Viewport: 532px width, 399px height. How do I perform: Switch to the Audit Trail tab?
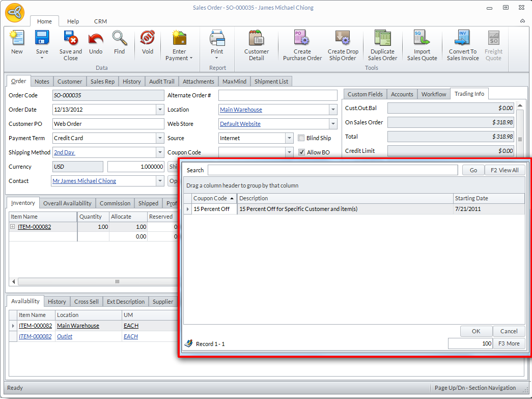[x=162, y=82]
